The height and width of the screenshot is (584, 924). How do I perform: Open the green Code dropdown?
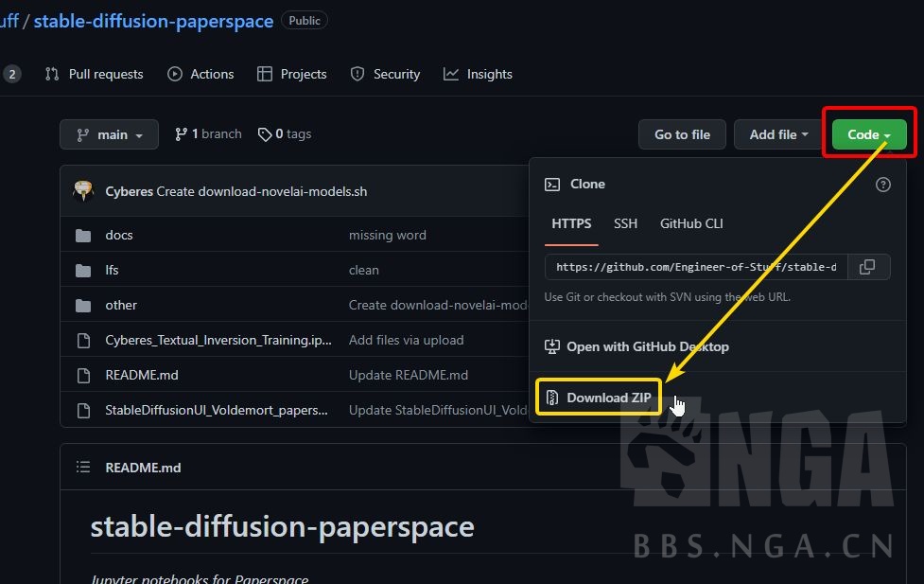(866, 133)
